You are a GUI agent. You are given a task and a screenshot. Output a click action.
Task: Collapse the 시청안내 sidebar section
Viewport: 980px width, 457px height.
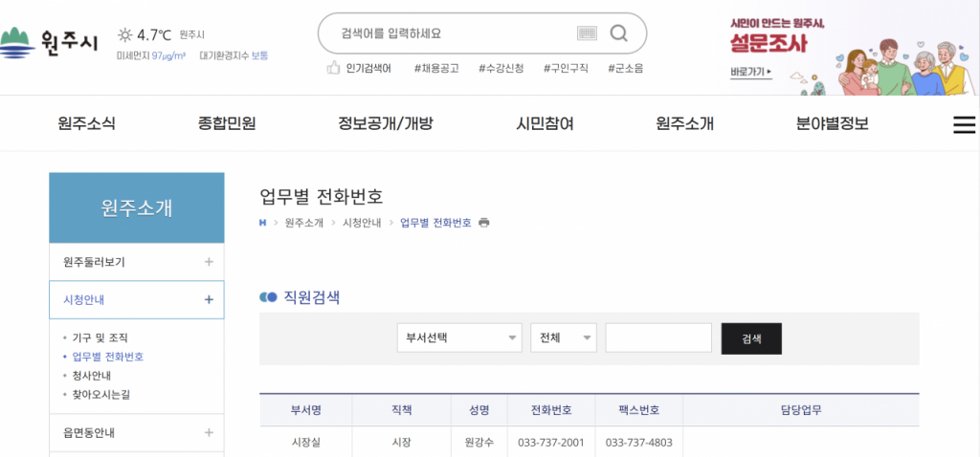(x=209, y=299)
